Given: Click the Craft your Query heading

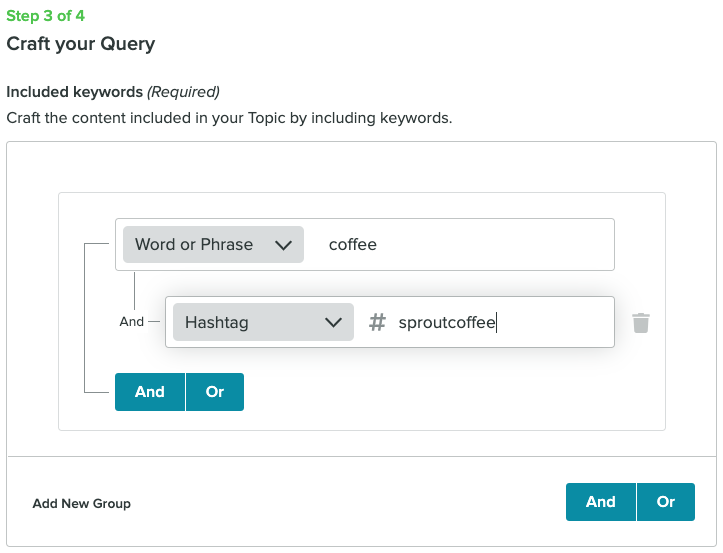Looking at the screenshot, I should click(81, 44).
